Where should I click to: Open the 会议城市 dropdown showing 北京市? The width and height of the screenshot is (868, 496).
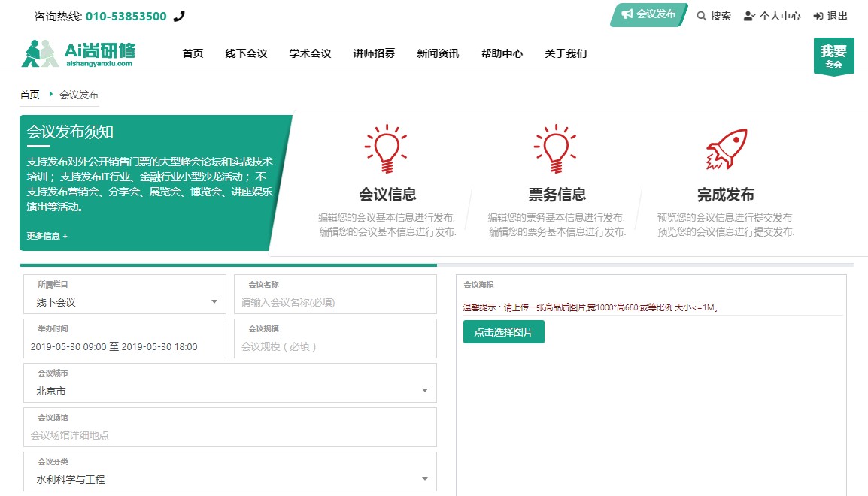pyautogui.click(x=230, y=391)
